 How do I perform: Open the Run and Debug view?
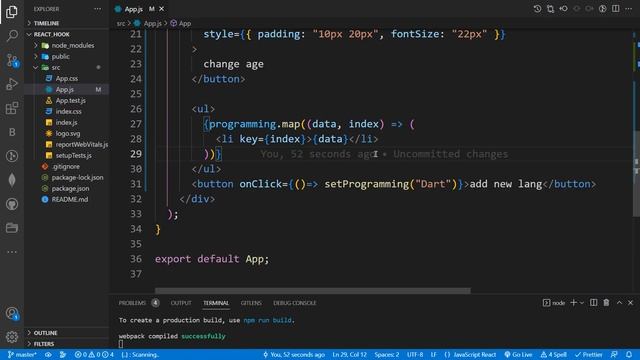point(12,84)
